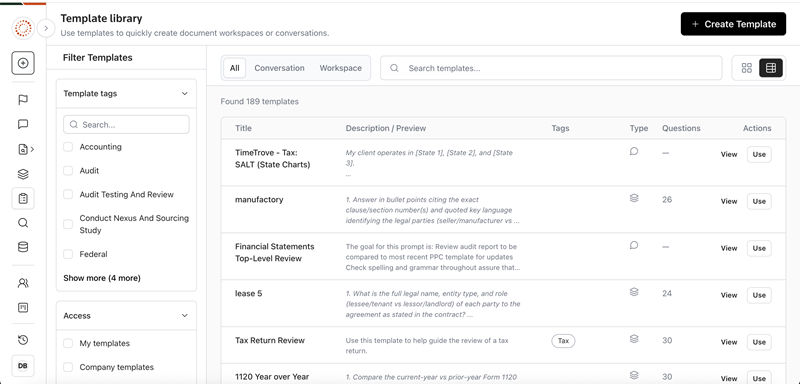Screen dimensions: 800x385
Task: Click the conversation type icon in the TimeTrove row
Action: tap(634, 151)
